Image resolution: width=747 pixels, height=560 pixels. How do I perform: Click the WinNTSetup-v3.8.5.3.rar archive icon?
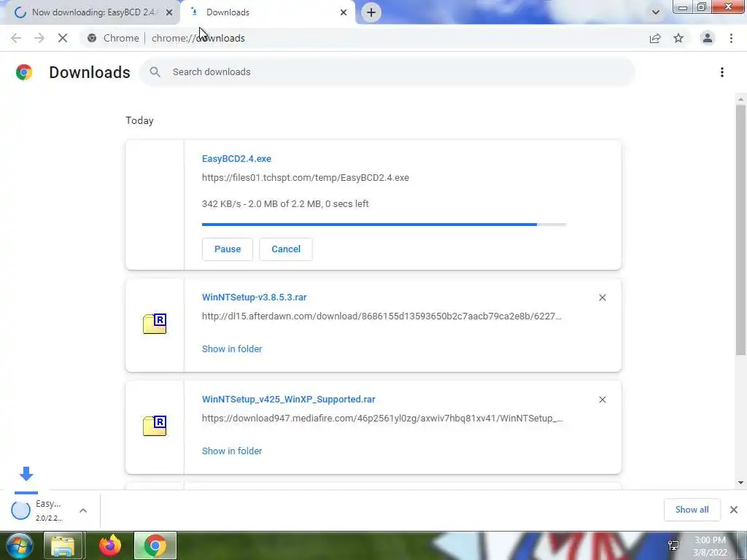pos(155,324)
